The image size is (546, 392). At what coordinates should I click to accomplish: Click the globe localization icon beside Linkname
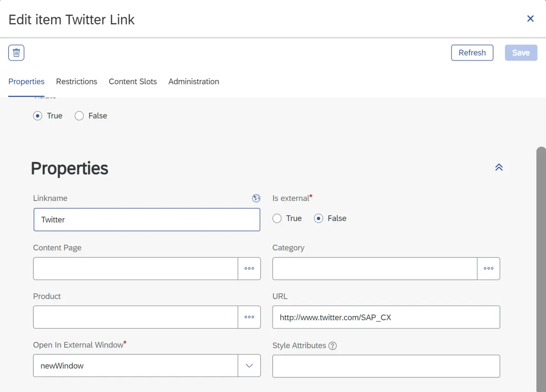(x=256, y=198)
